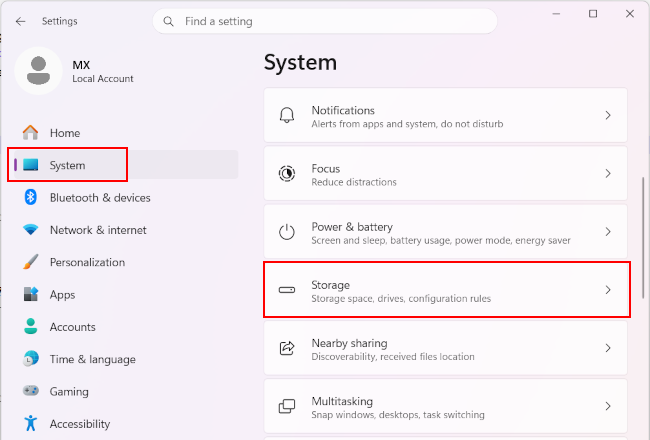Open Personalization settings
The height and width of the screenshot is (440, 650).
point(87,263)
